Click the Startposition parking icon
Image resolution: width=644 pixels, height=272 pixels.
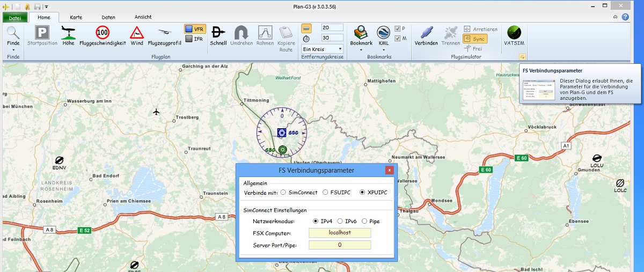tap(42, 32)
